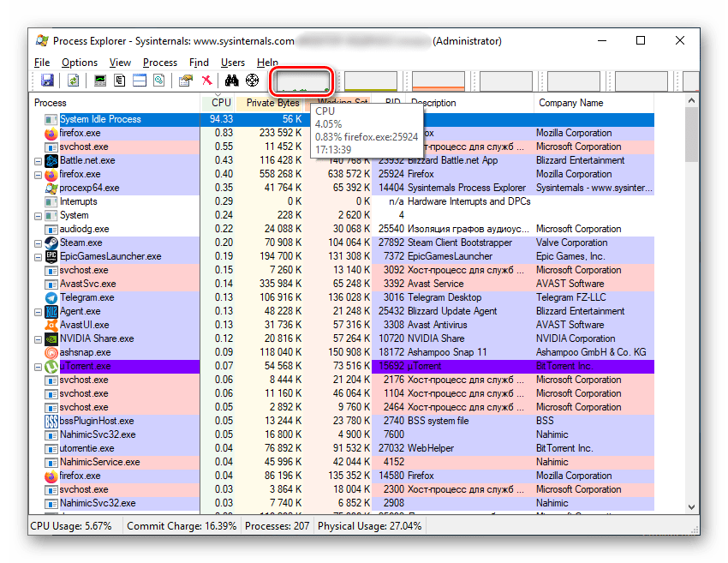Screen dimensions: 728x563
Task: Collapse the NVIDIA Share.exe tree node
Action: [38, 338]
